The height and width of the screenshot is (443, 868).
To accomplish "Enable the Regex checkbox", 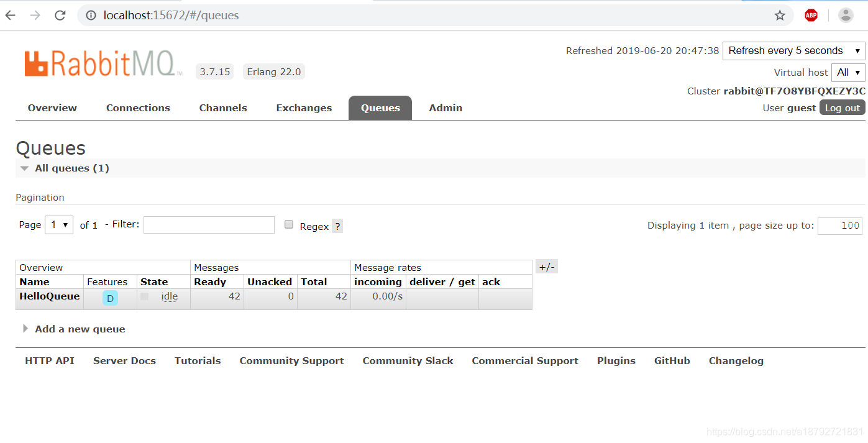I will tap(289, 225).
